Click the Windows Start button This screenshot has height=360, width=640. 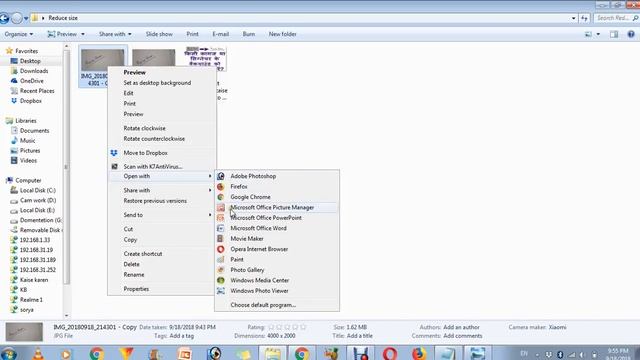coord(8,353)
